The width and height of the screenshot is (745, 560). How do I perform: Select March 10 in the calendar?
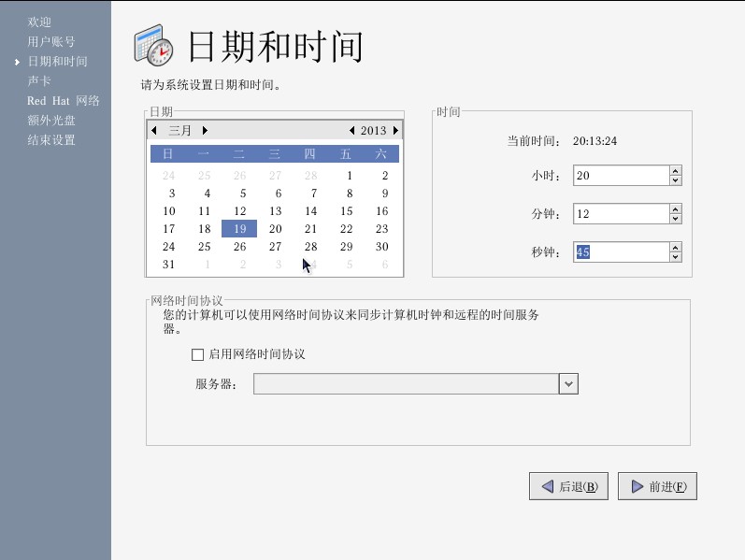(168, 211)
